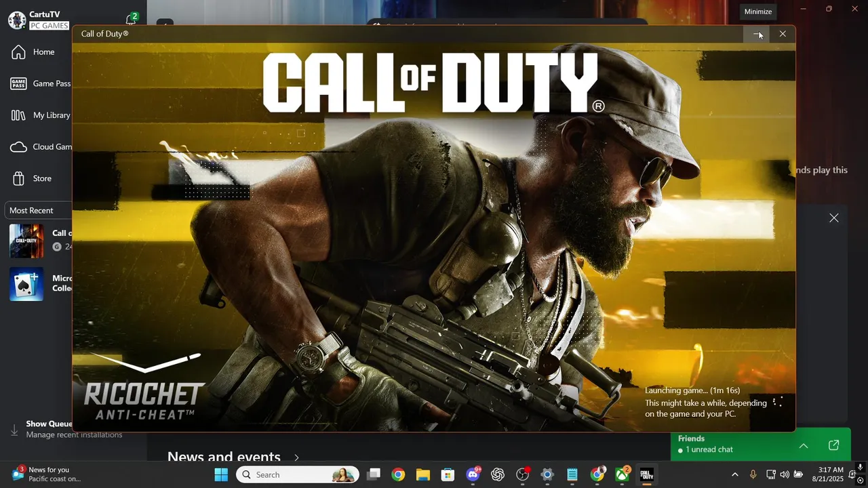Open Settings gear on taskbar

(547, 474)
